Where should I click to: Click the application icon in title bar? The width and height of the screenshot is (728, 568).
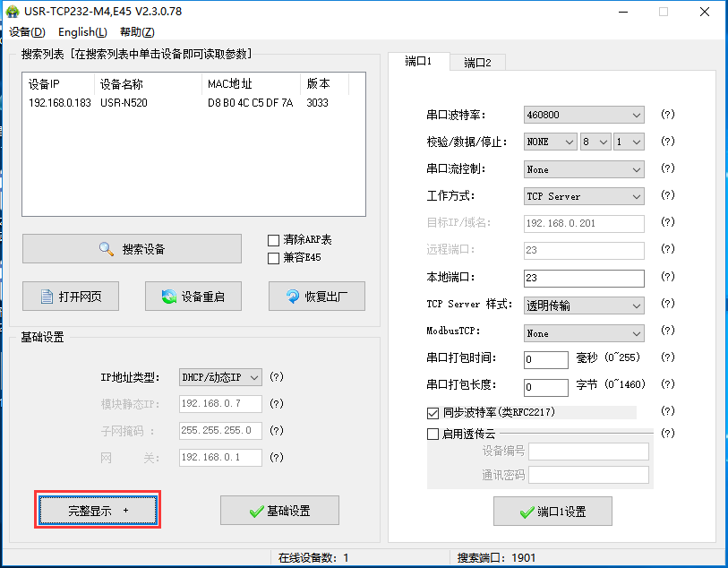pyautogui.click(x=13, y=12)
